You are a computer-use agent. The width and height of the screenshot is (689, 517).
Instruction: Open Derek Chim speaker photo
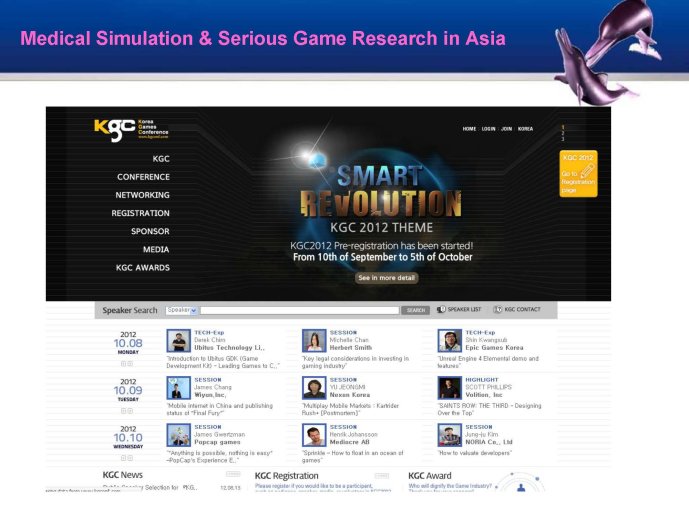click(178, 340)
